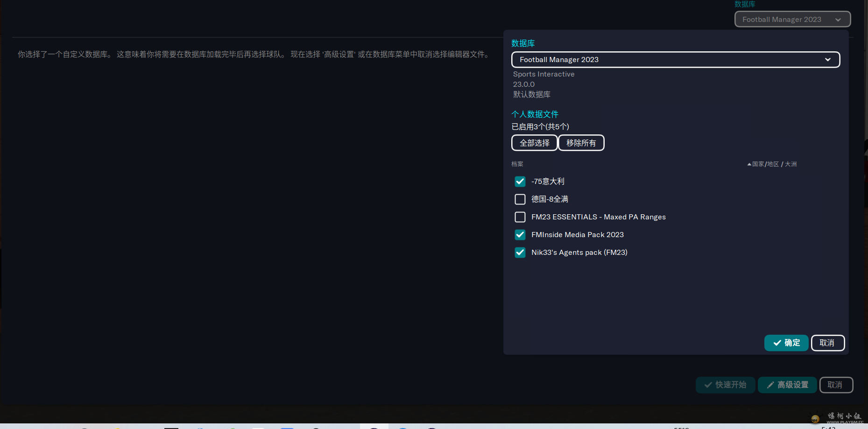This screenshot has width=868, height=429.
Task: Enable the 德国-8全满 file checkbox
Action: (520, 199)
